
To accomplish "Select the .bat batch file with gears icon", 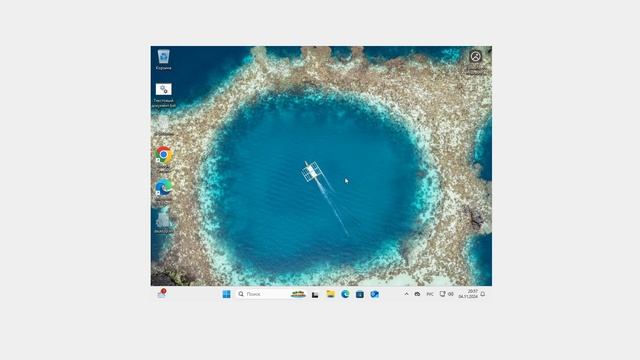I will coord(163,95).
